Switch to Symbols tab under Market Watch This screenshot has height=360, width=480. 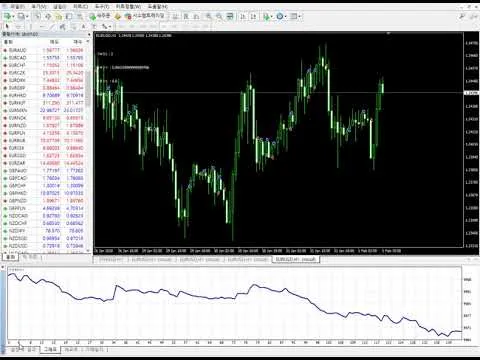[10, 257]
